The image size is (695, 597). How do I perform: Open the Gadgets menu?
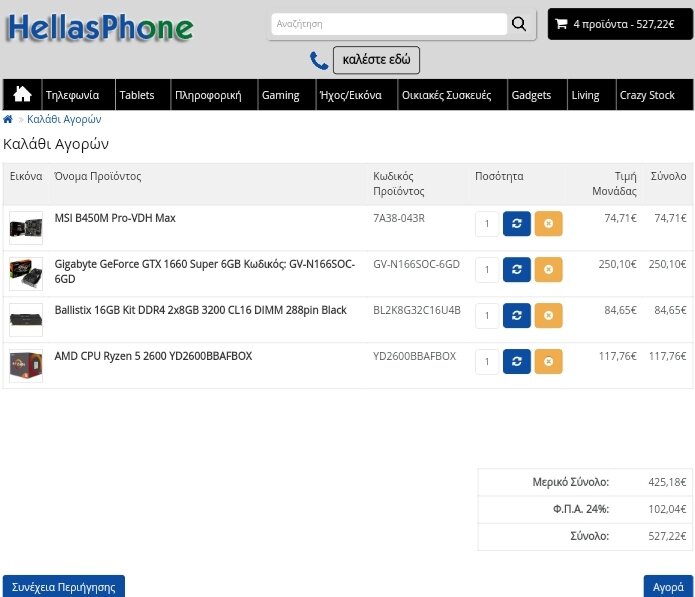537,95
